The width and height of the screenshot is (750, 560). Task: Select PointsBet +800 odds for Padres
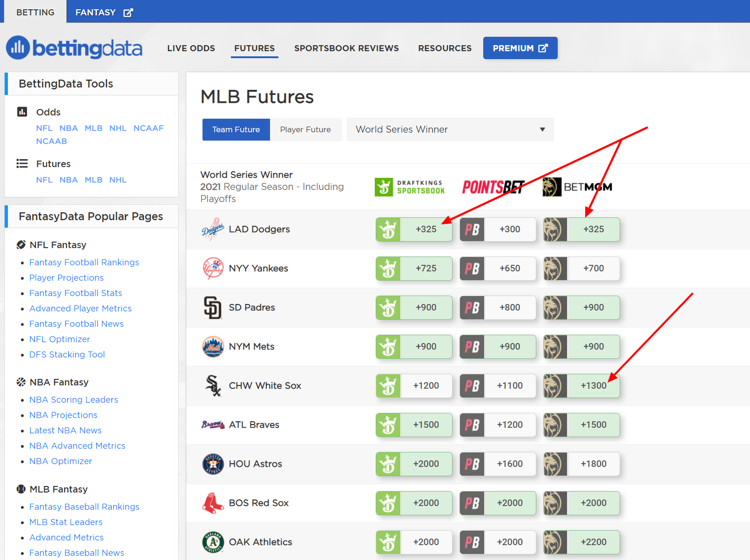click(x=498, y=307)
